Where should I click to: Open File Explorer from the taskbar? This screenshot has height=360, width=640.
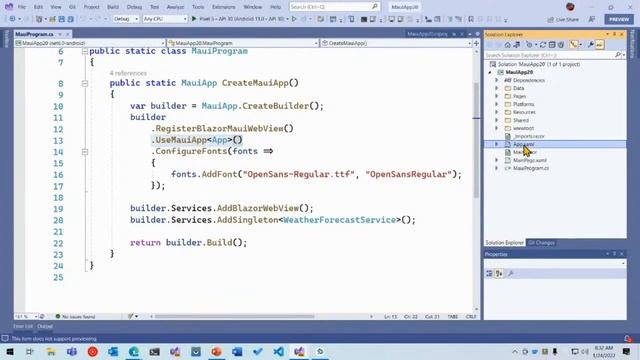click(x=51, y=351)
